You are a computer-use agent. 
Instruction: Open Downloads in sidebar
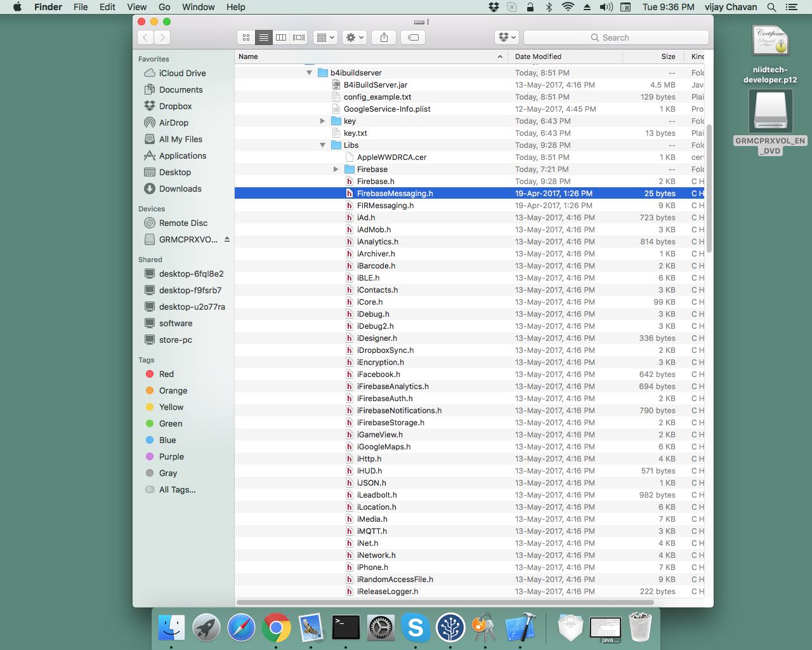pyautogui.click(x=180, y=189)
